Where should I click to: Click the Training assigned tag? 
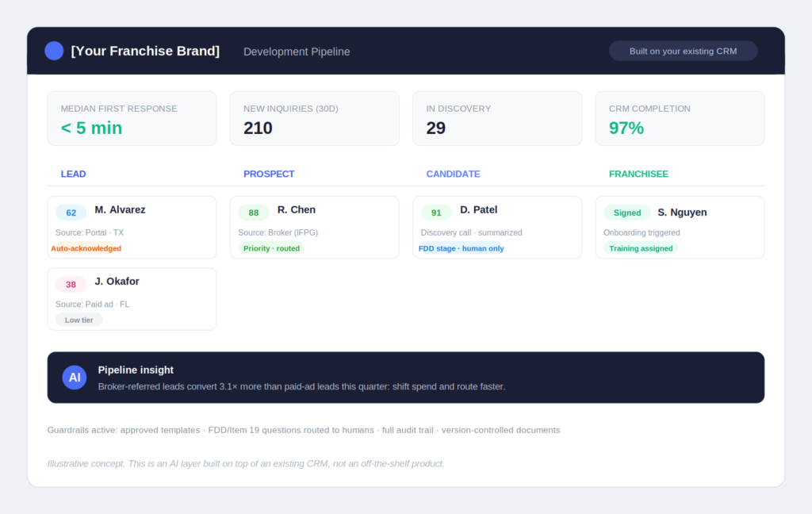641,248
